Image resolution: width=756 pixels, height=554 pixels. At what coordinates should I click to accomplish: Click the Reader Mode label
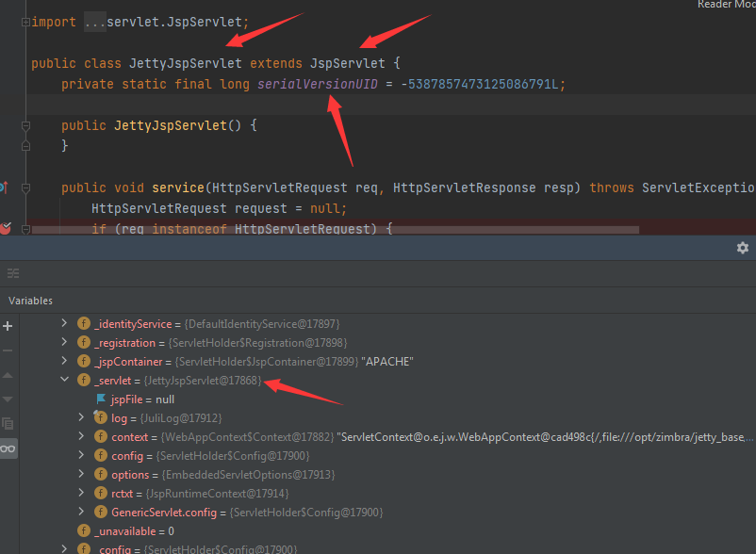(x=726, y=5)
